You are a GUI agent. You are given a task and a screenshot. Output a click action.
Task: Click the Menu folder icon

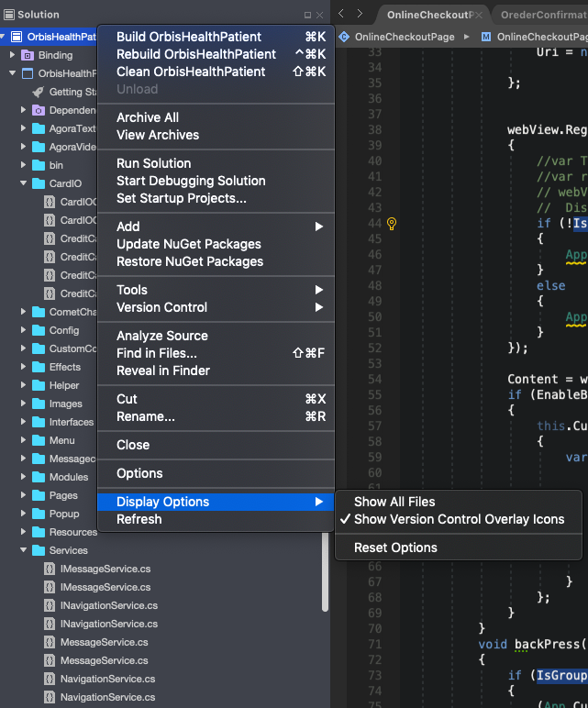(39, 441)
